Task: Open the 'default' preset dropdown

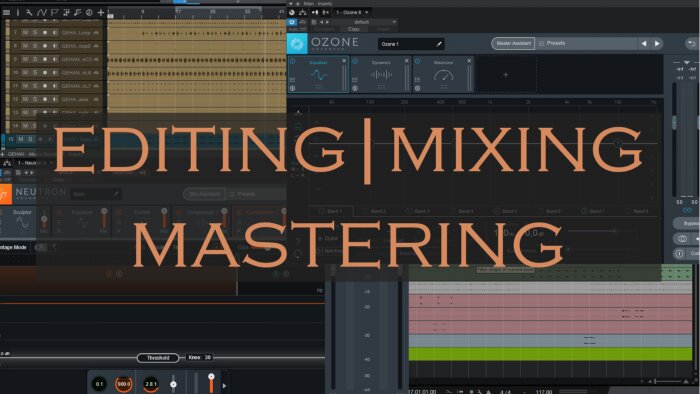Action: pos(364,22)
